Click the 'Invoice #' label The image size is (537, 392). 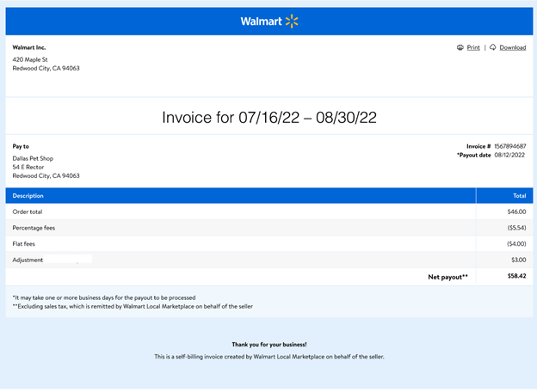pos(478,146)
